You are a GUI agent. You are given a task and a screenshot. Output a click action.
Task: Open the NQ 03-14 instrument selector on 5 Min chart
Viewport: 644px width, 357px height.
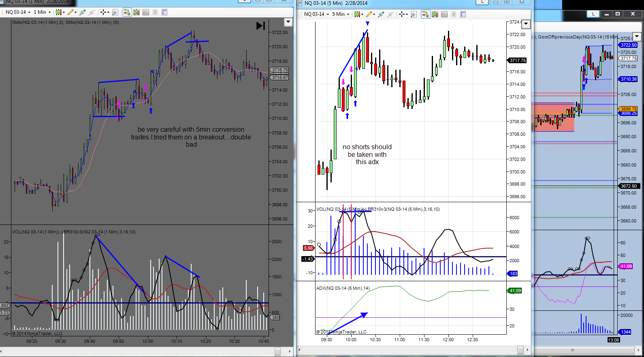tap(316, 14)
